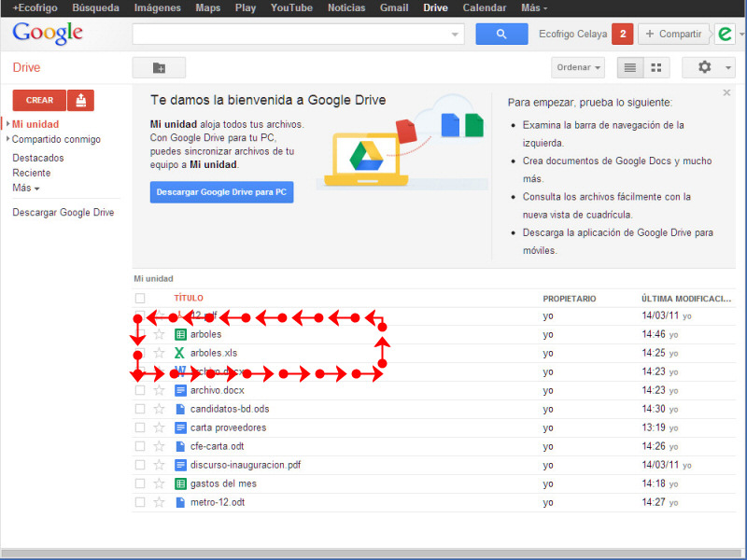Viewport: 747px width, 560px height.
Task: Check the select-all checkbox beside TÍTULO
Action: coord(139,298)
